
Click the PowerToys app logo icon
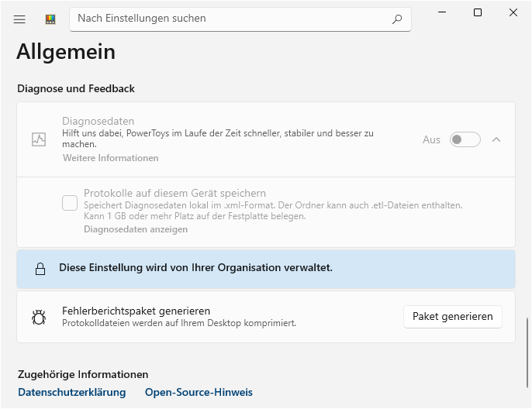[50, 19]
